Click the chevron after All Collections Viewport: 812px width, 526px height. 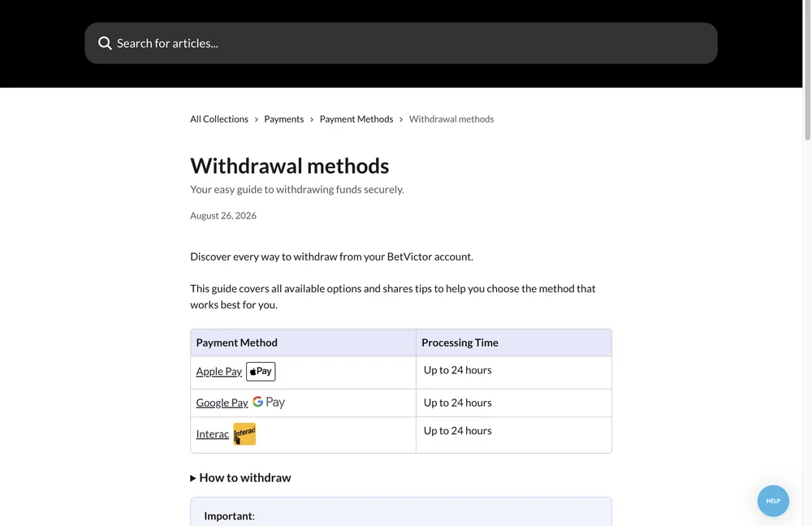(x=256, y=119)
